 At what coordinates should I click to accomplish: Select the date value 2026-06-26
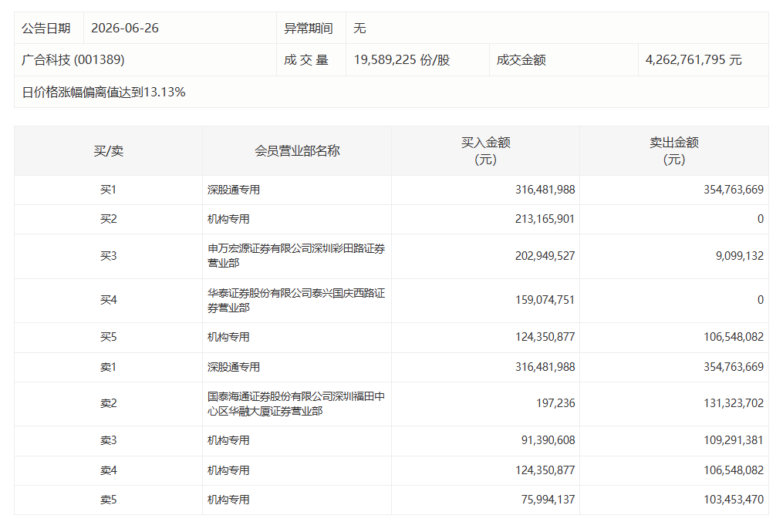coord(125,29)
